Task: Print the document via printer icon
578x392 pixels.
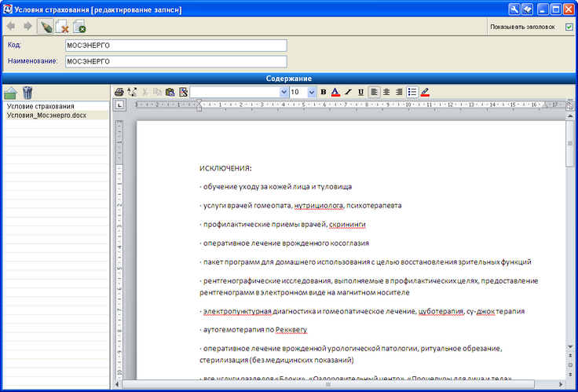Action: click(119, 92)
